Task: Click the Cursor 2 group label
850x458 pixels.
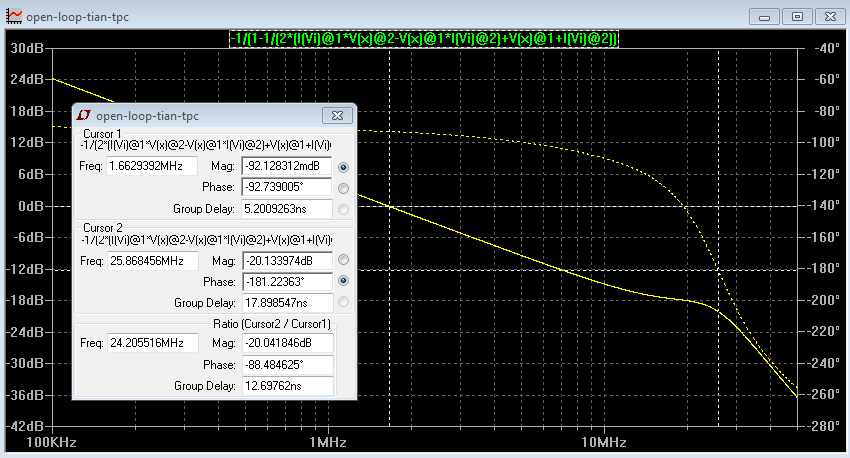Action: click(102, 228)
